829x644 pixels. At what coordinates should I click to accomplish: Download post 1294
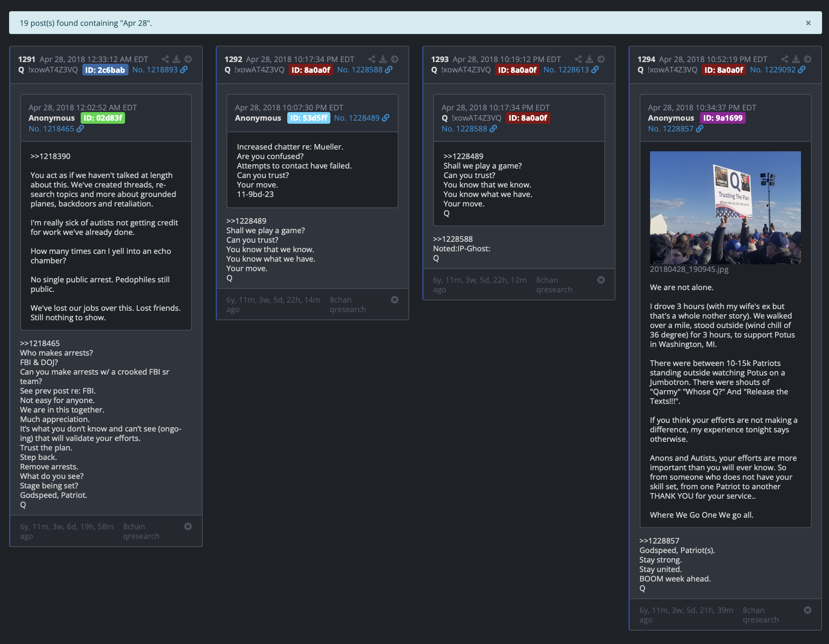(x=796, y=59)
